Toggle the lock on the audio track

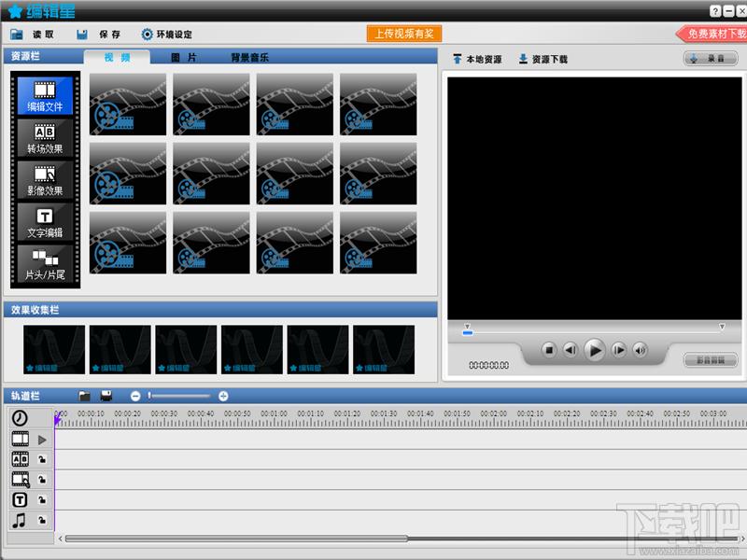42,521
